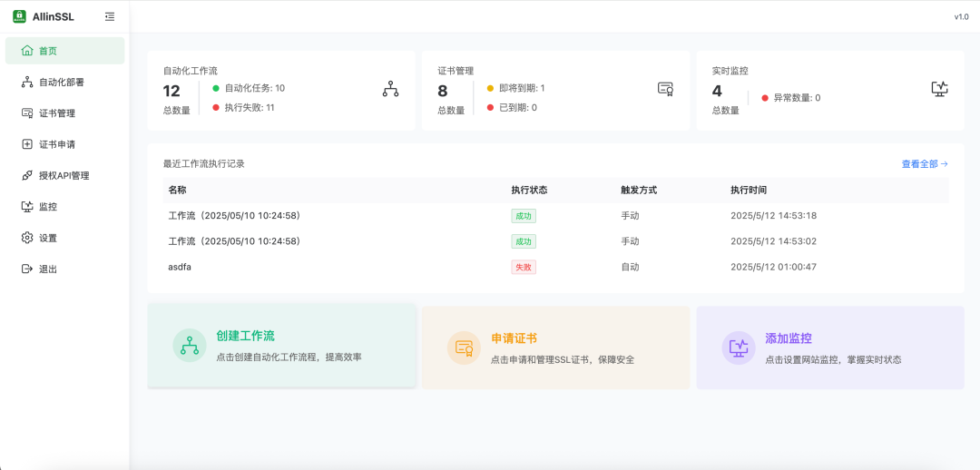
Task: Click the total count 4 in 实时监控
Action: (717, 92)
